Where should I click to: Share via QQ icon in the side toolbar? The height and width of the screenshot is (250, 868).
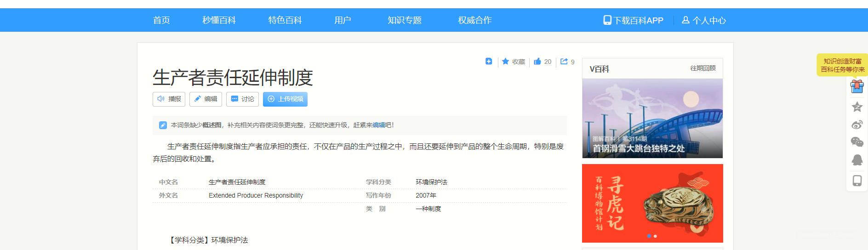pyautogui.click(x=857, y=160)
